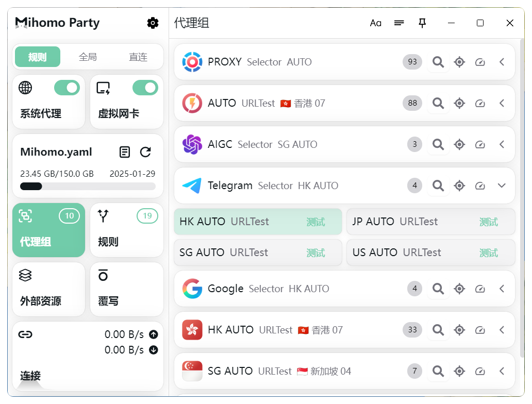Image resolution: width=532 pixels, height=404 pixels.
Task: Click the search icon in PROXY row
Action: click(x=438, y=62)
